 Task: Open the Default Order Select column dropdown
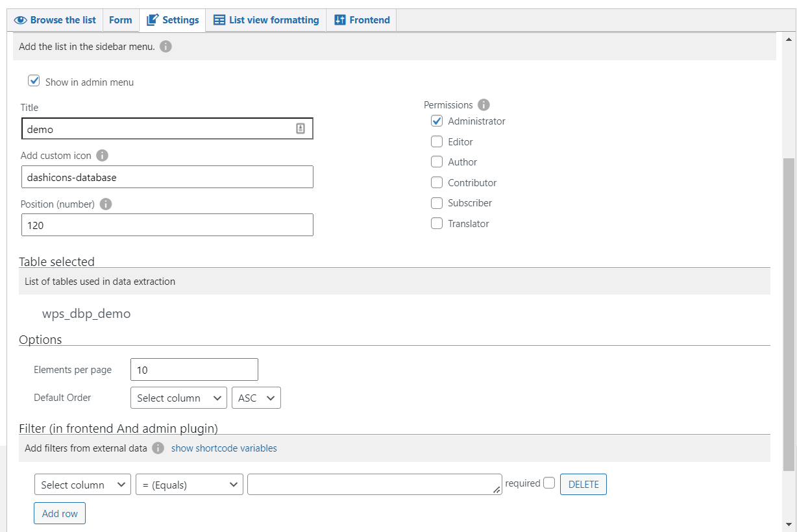point(178,398)
